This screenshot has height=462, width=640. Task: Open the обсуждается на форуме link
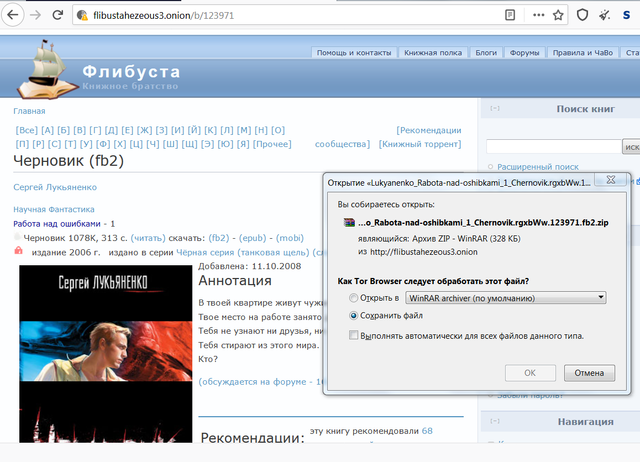click(261, 382)
